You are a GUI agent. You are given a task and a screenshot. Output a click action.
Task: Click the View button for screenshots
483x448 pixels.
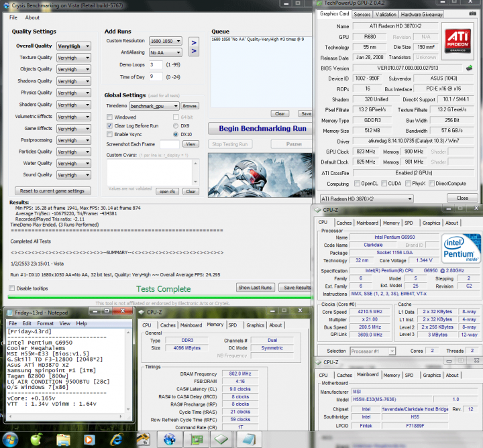point(191,144)
